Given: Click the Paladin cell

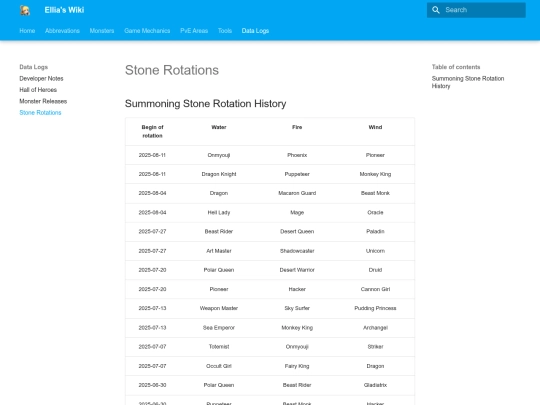Looking at the screenshot, I should pyautogui.click(x=375, y=231).
